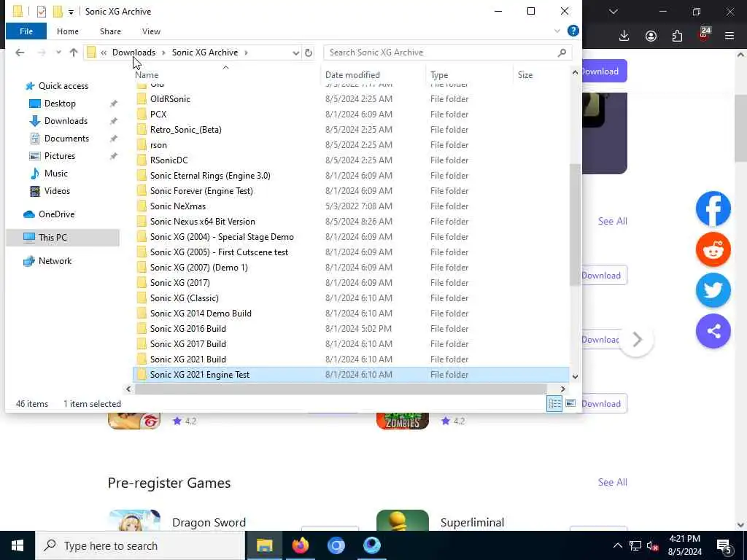This screenshot has width=747, height=560.
Task: Select Downloads in navigation pane
Action: point(66,121)
